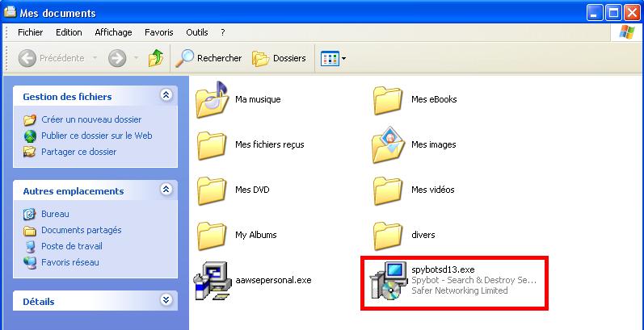Viewport: 644px width, 330px height.
Task: Collapse the Gestion des fichiers panel
Action: point(166,96)
